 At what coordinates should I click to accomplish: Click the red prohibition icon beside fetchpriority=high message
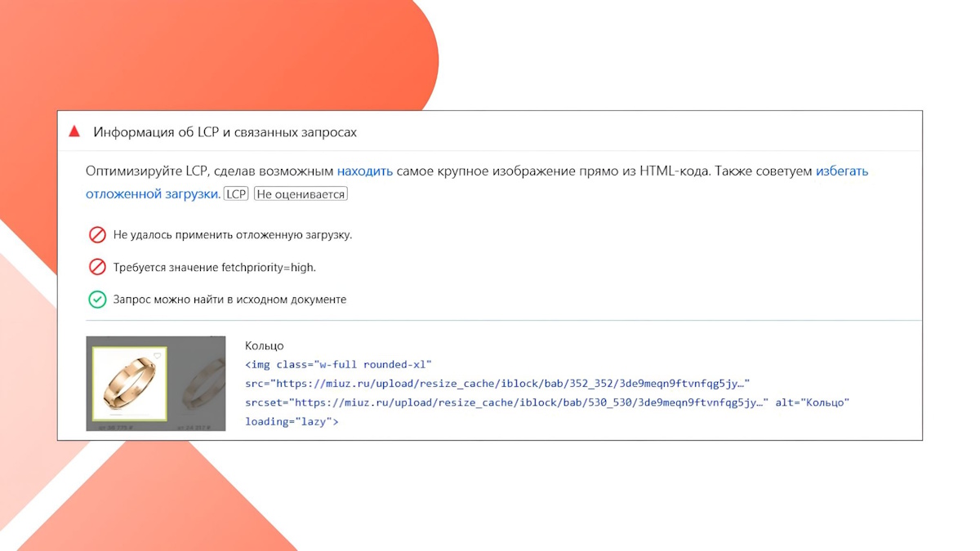tap(97, 265)
